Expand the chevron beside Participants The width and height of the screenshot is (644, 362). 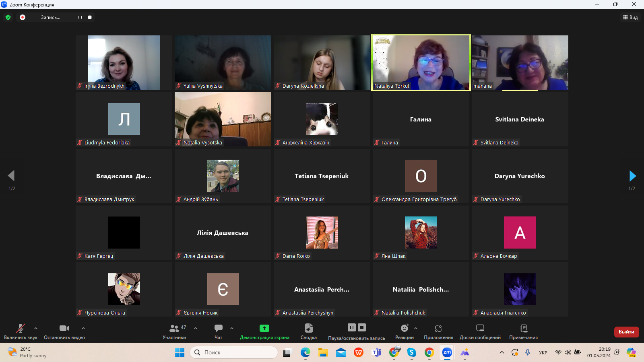tap(196, 328)
